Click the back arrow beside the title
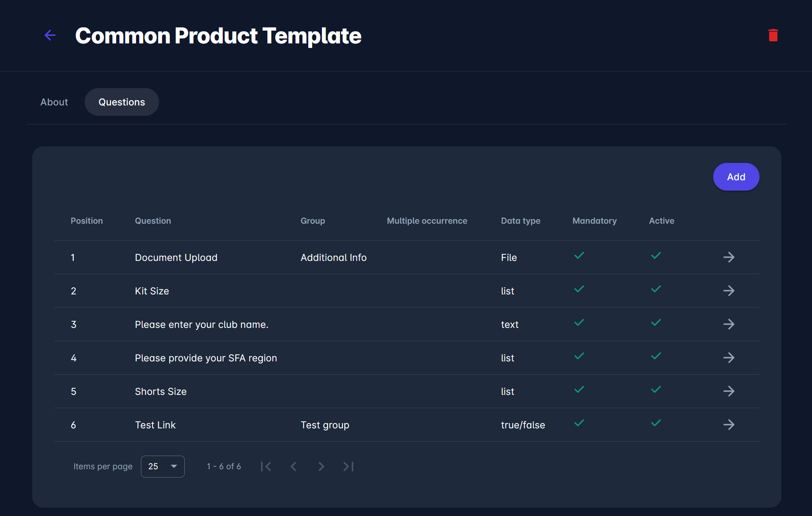 (x=50, y=36)
